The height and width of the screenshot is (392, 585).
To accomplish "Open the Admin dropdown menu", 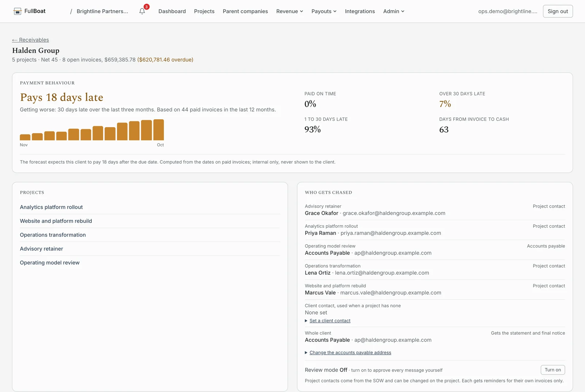I will tap(394, 11).
